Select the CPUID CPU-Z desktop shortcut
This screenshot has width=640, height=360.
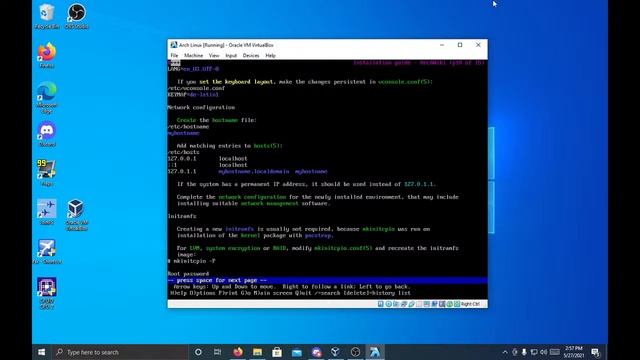tap(47, 293)
